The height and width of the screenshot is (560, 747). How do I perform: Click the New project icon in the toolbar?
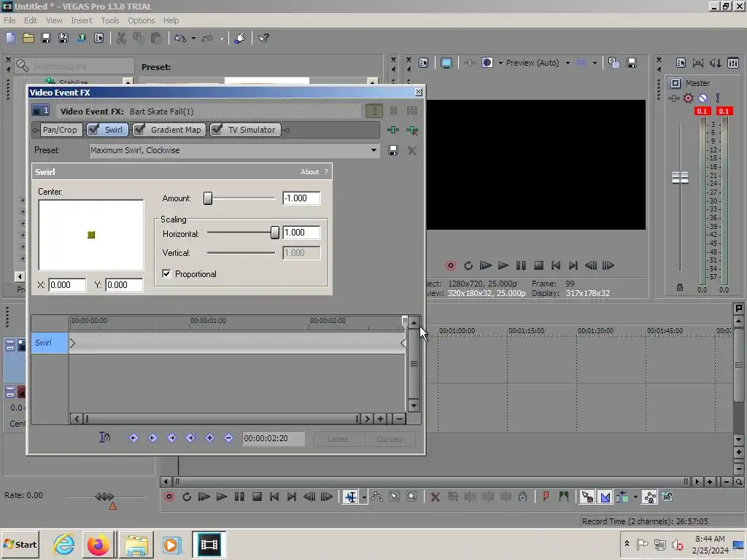(x=11, y=38)
